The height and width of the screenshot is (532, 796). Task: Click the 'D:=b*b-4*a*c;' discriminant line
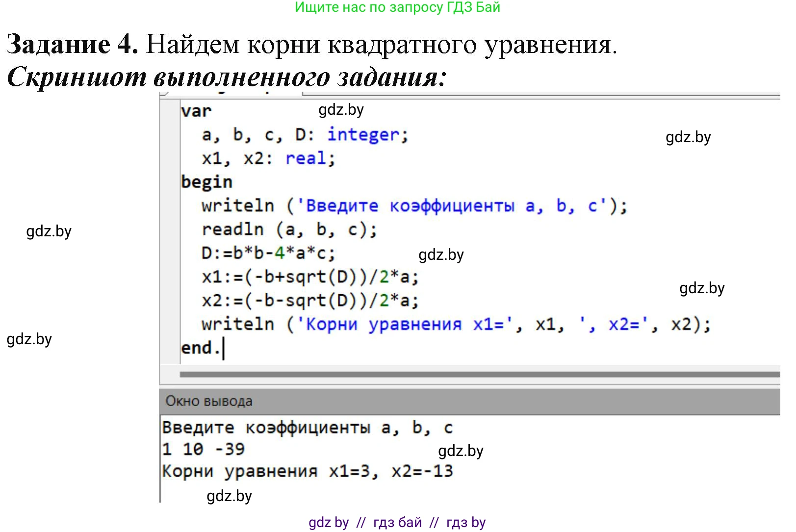tap(268, 253)
